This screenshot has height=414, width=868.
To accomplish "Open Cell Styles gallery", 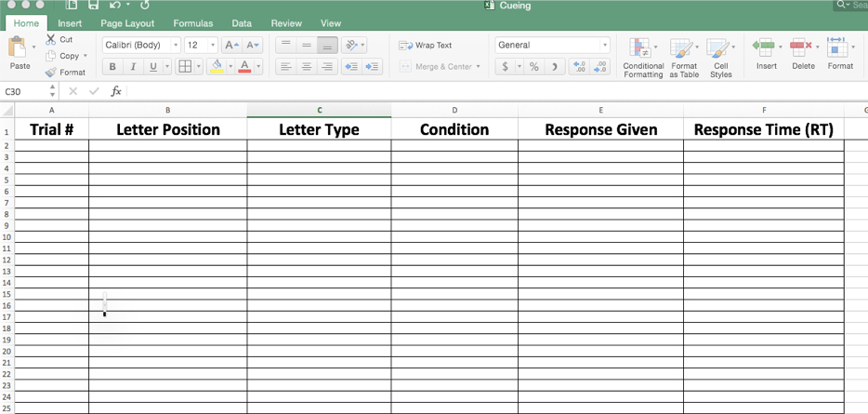I will 720,58.
